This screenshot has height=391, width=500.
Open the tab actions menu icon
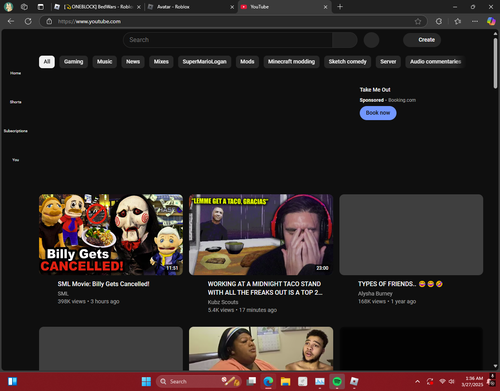40,7
